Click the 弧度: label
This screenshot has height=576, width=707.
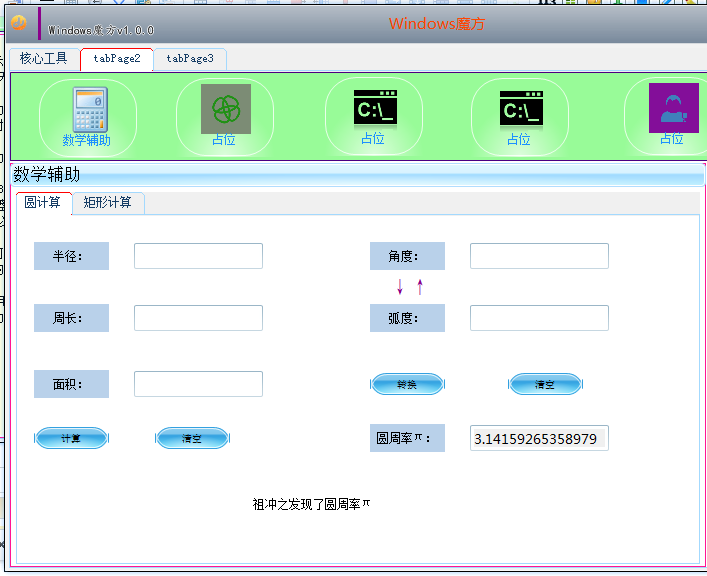point(407,318)
